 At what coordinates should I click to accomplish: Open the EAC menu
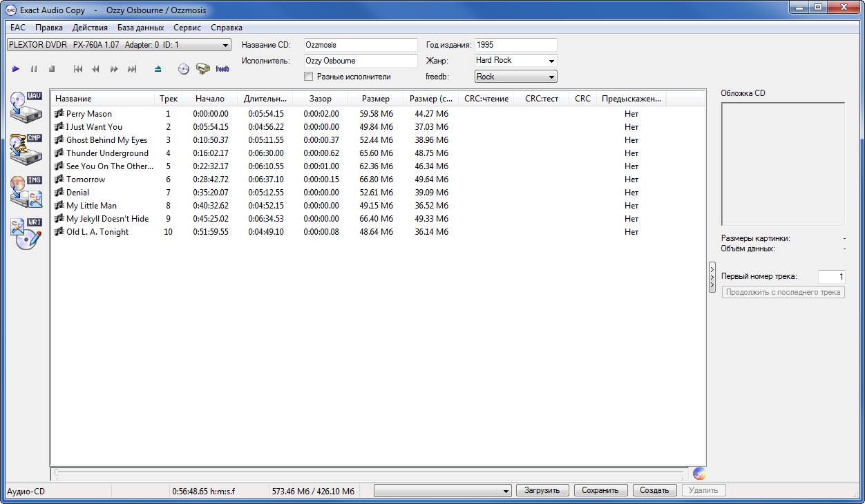point(17,28)
